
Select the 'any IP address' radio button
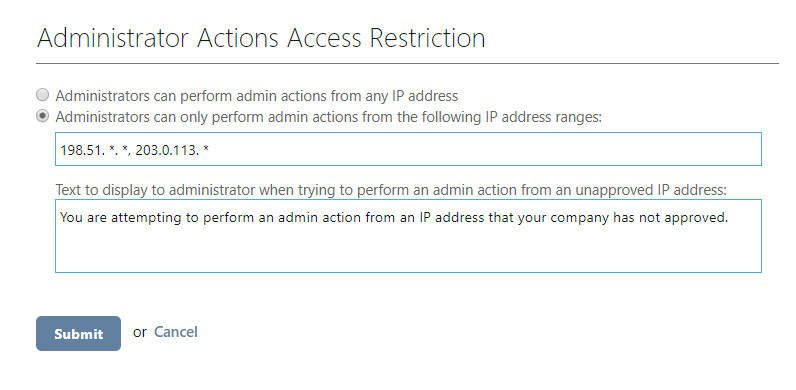tap(43, 95)
